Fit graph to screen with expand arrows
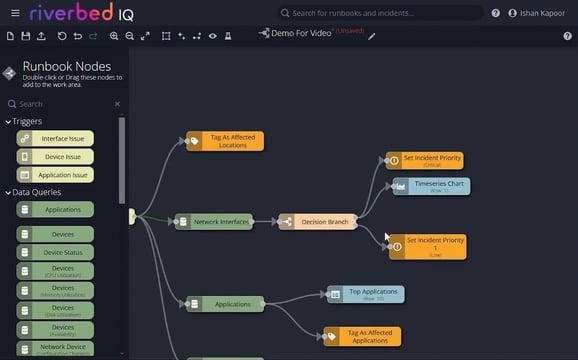 point(145,36)
